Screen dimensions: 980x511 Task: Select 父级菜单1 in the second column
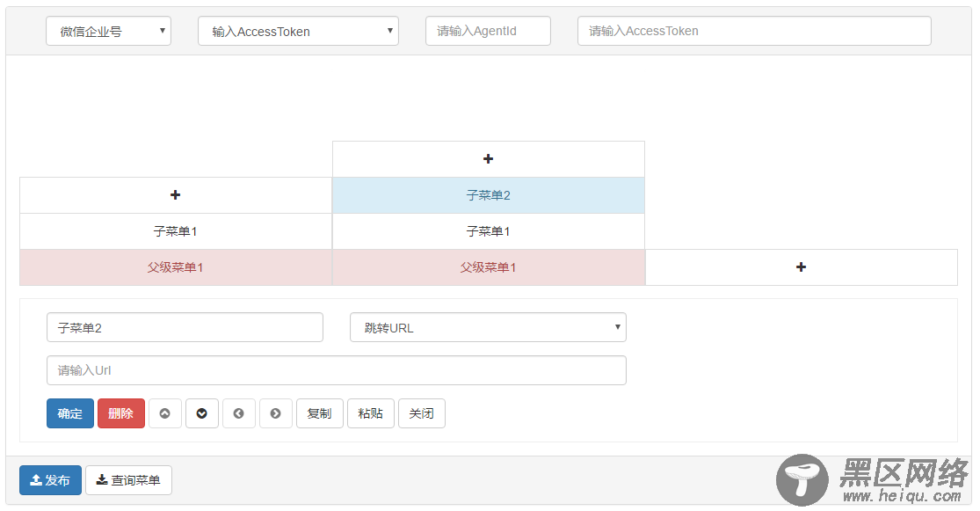click(488, 267)
